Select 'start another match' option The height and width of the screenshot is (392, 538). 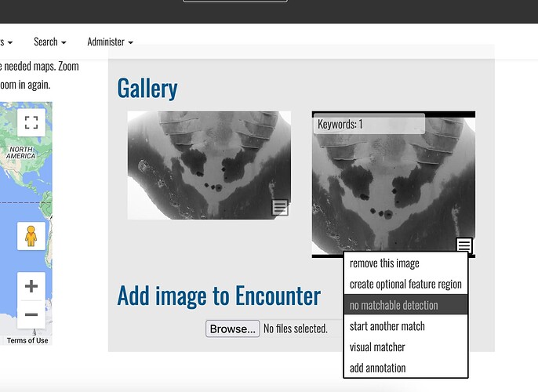406,326
